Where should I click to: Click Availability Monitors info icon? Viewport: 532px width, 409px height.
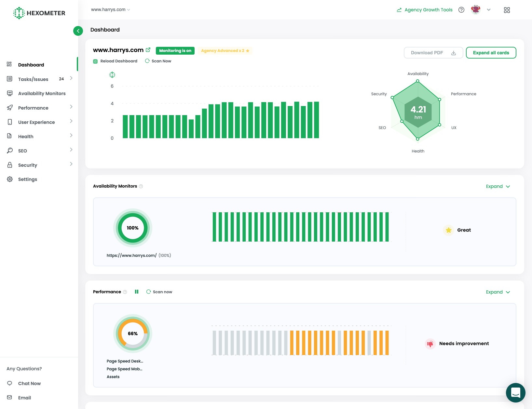tap(141, 186)
